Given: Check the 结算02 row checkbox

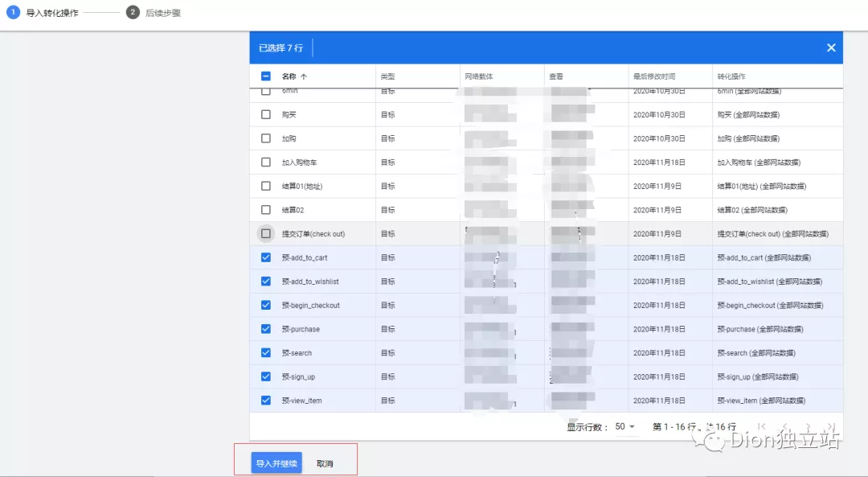Looking at the screenshot, I should click(266, 210).
